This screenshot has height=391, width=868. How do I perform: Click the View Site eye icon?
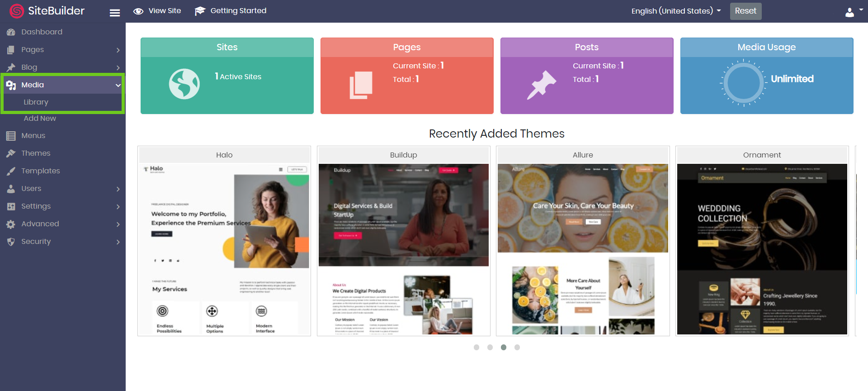click(138, 11)
